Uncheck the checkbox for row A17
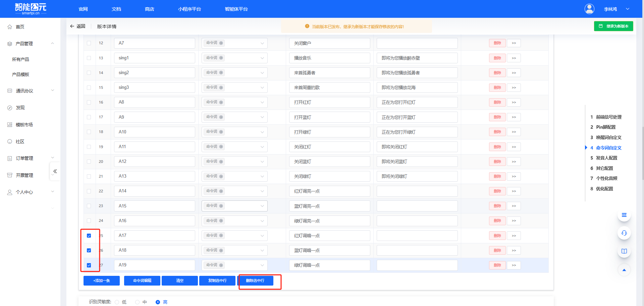 [89, 236]
